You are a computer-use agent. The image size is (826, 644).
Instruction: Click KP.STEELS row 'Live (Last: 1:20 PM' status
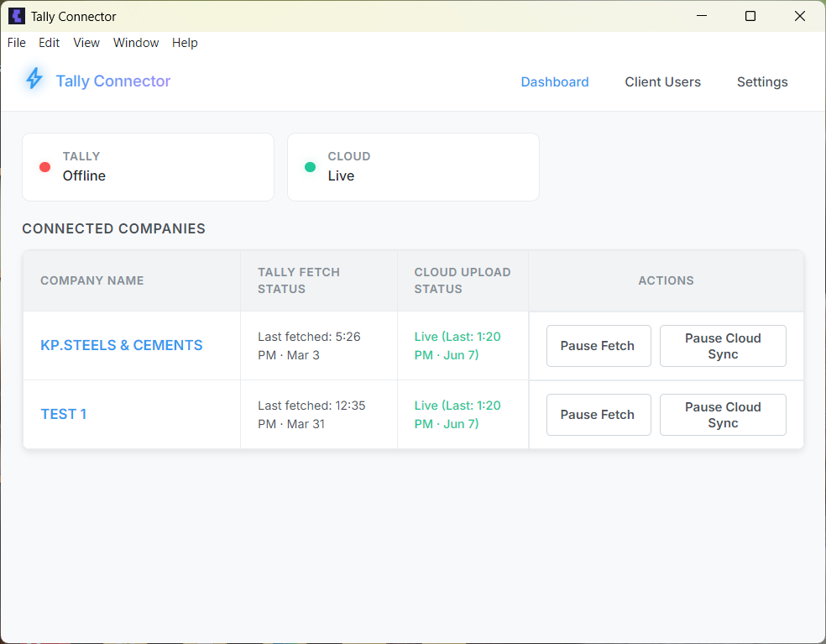[457, 346]
